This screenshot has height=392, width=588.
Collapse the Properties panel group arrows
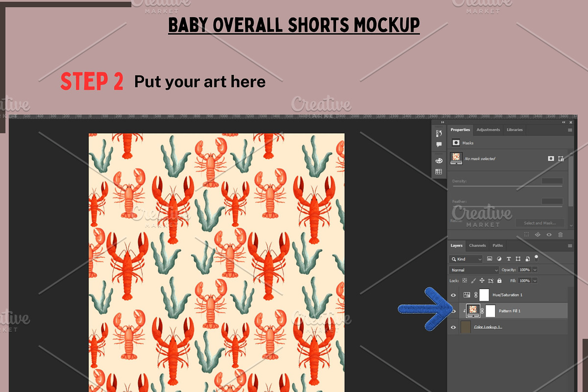563,122
